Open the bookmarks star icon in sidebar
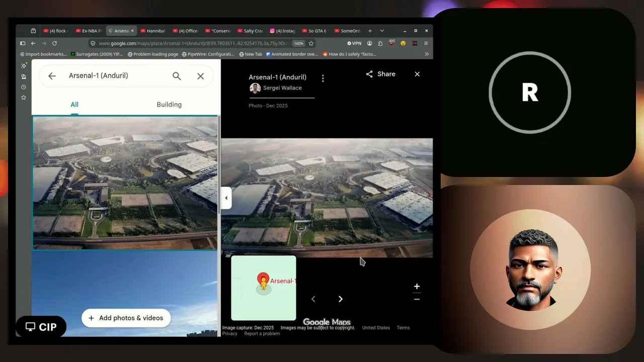Image resolution: width=644 pixels, height=362 pixels. pos(24,98)
